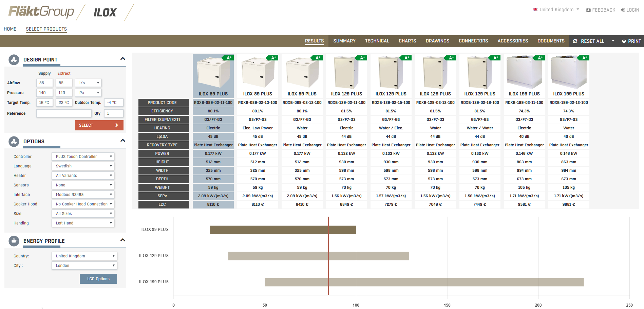Screen dimensions: 644x309
Task: Open the airflow unit l/s dropdown
Action: pos(88,83)
